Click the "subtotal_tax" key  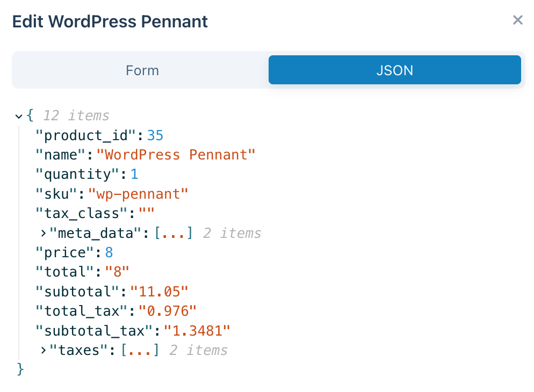[94, 330]
